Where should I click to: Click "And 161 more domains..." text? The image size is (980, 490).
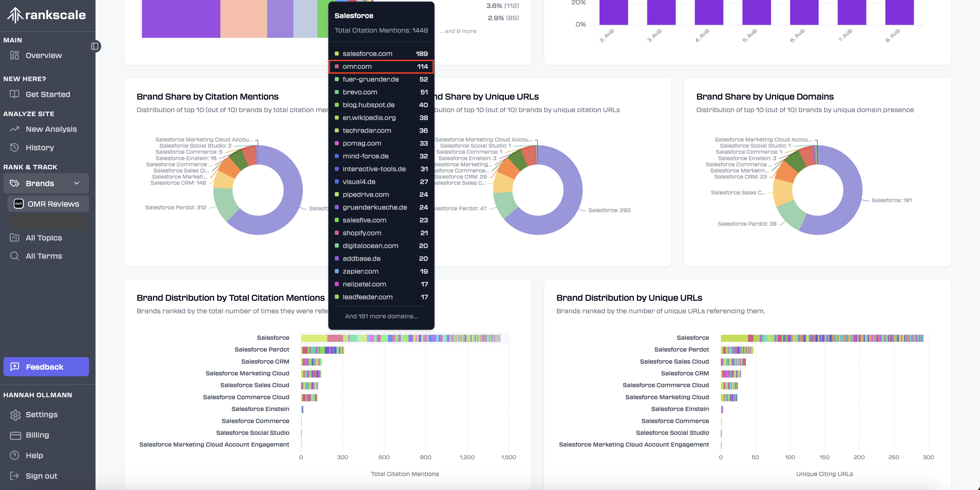tap(381, 316)
